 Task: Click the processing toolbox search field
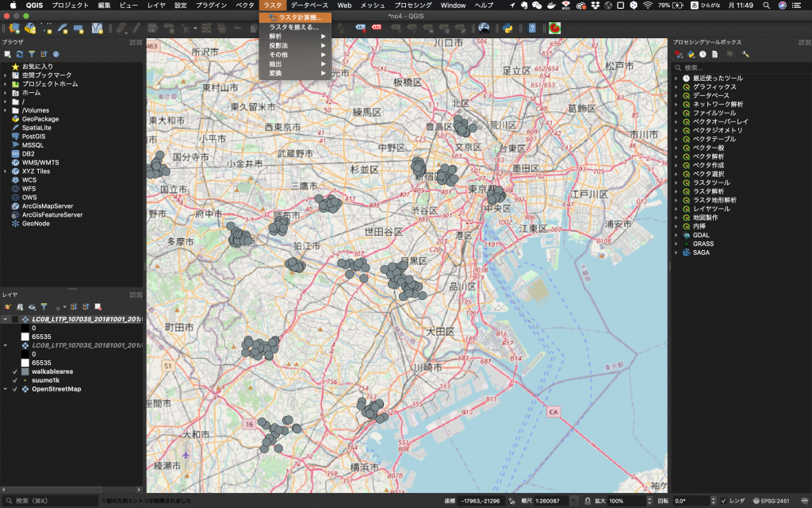pyautogui.click(x=741, y=67)
